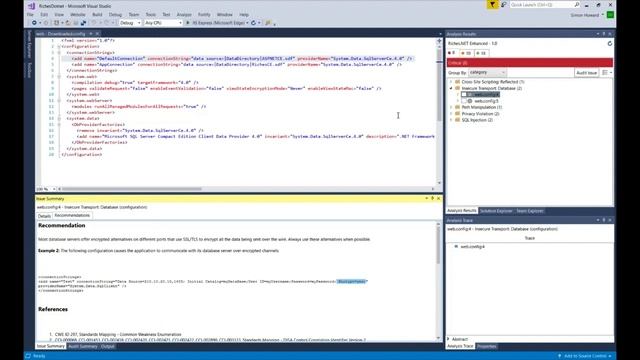640x360 pixels.
Task: Click the Issue Summary vertical scrollbar thumb
Action: 438,244
